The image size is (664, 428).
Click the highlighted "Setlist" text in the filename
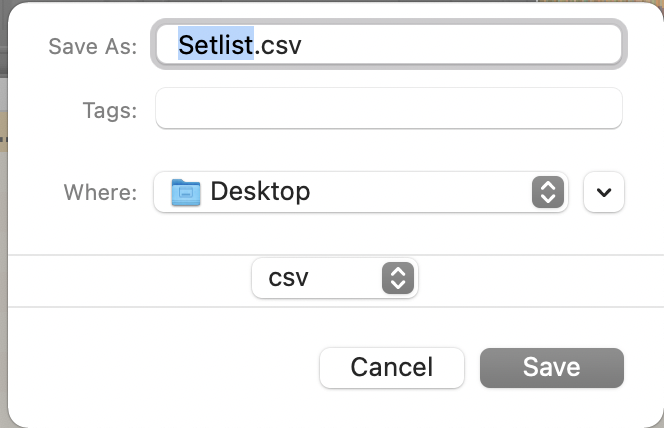(215, 45)
